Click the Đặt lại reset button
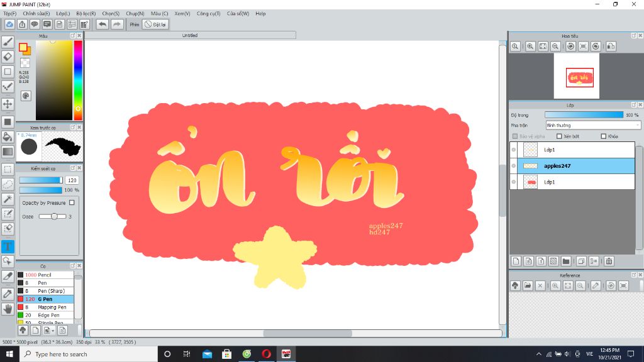 pyautogui.click(x=156, y=25)
